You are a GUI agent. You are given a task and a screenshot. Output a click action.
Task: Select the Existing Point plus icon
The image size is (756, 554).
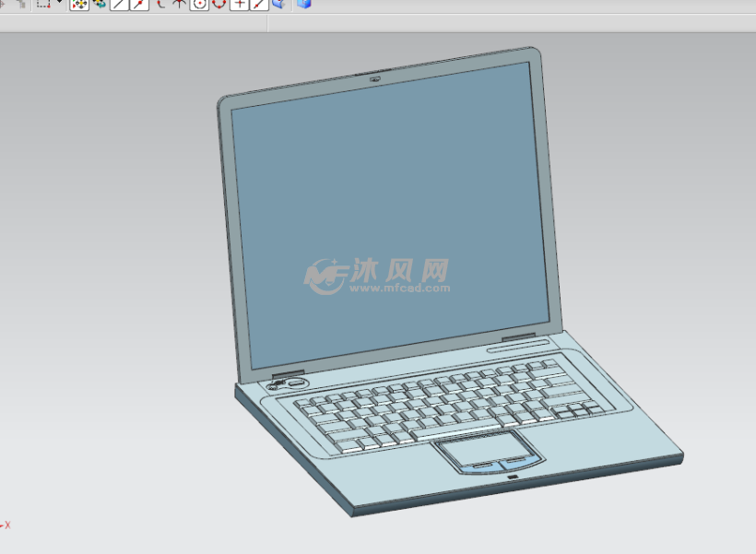pos(239,4)
